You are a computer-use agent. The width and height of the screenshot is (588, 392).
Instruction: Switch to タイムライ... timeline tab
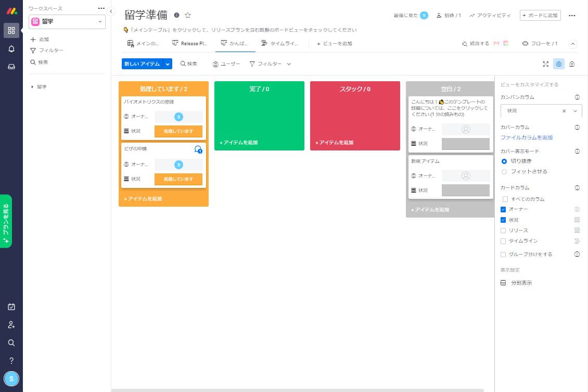click(280, 44)
